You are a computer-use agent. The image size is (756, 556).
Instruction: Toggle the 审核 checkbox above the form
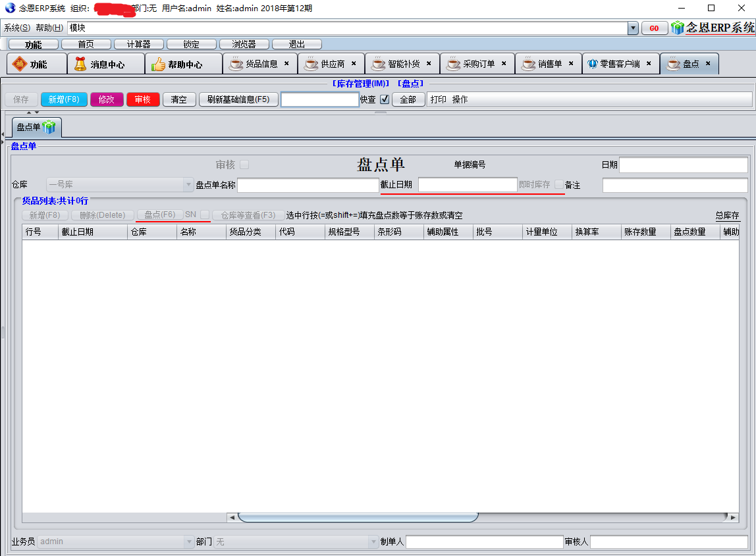click(x=244, y=164)
